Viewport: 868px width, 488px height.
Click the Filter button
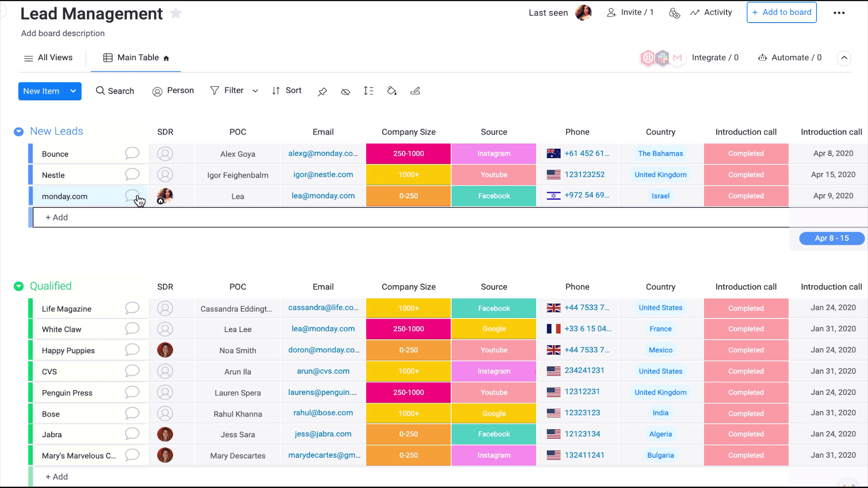pyautogui.click(x=227, y=91)
